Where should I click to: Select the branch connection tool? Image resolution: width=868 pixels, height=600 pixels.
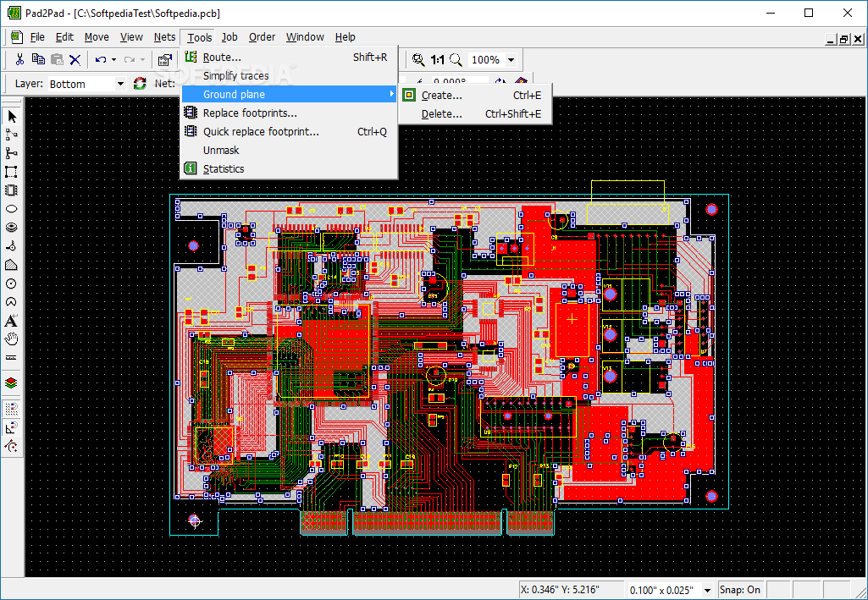[11, 153]
